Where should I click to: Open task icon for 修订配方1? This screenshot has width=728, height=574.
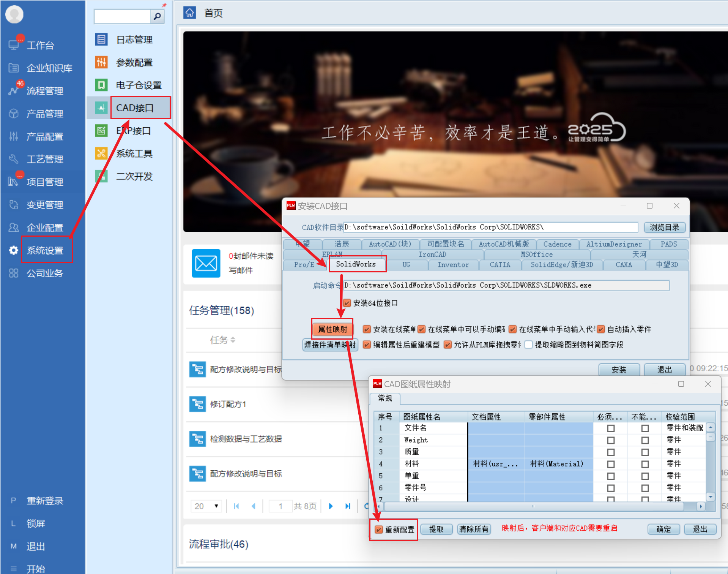(x=197, y=404)
